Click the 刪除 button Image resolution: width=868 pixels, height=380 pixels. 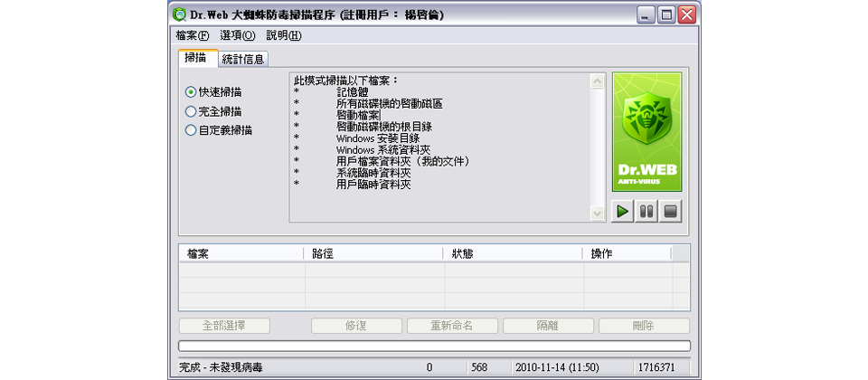644,326
